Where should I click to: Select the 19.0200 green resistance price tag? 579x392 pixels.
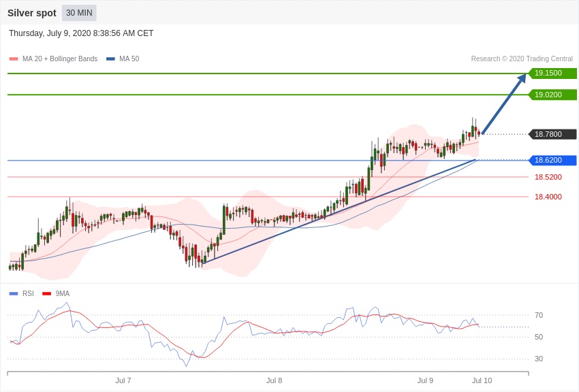(552, 95)
